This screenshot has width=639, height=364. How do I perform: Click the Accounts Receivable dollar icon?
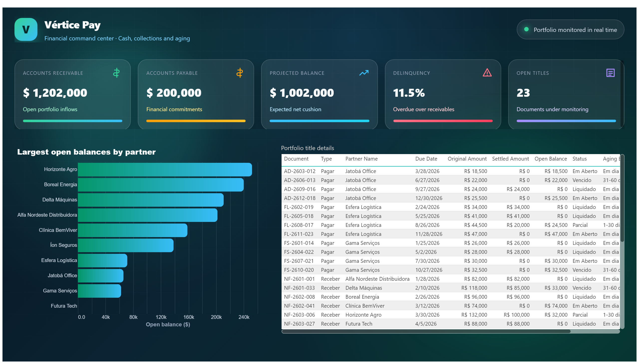(x=116, y=73)
